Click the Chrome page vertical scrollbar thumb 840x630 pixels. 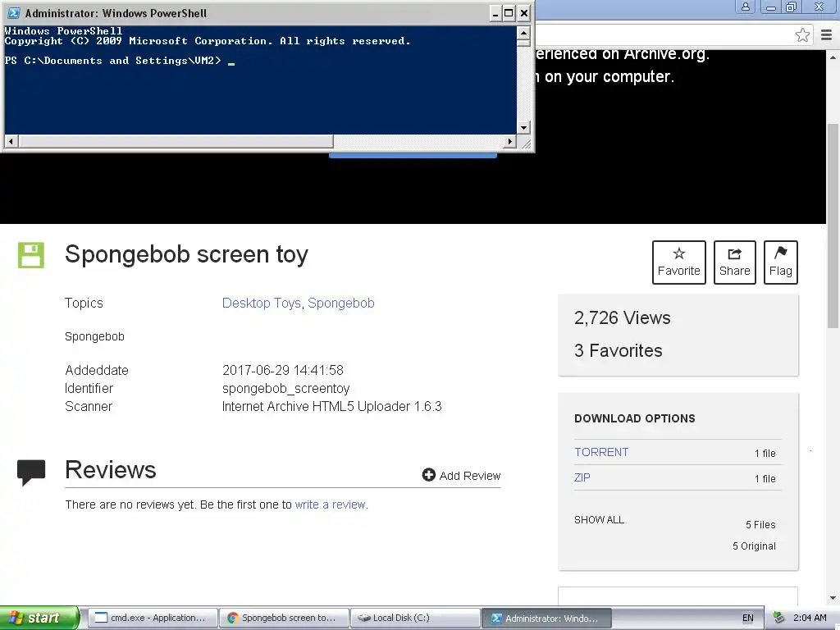coord(833,225)
